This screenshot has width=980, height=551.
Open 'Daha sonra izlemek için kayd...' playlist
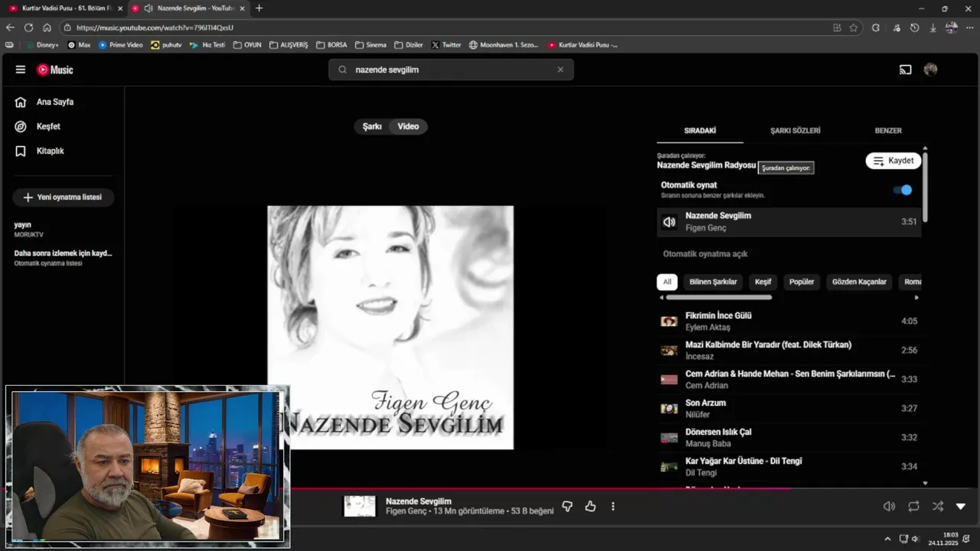[x=63, y=257]
